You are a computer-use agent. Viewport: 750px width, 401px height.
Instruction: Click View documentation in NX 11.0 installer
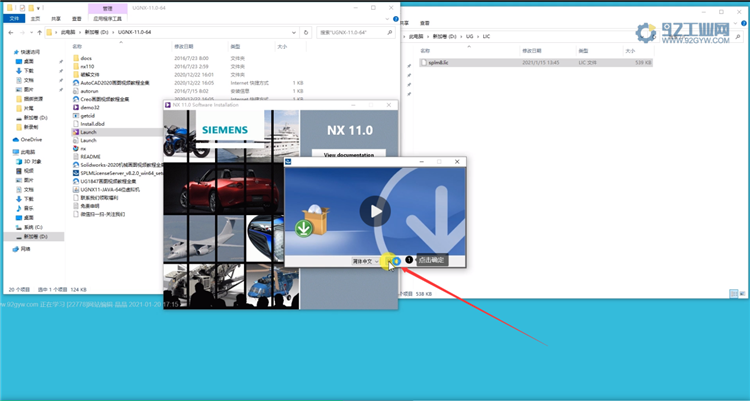[349, 154]
